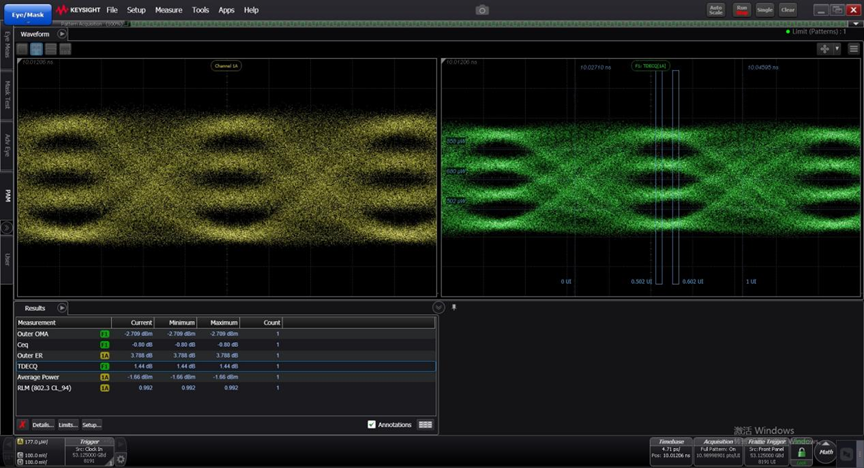Click the Clear display button

coord(788,9)
